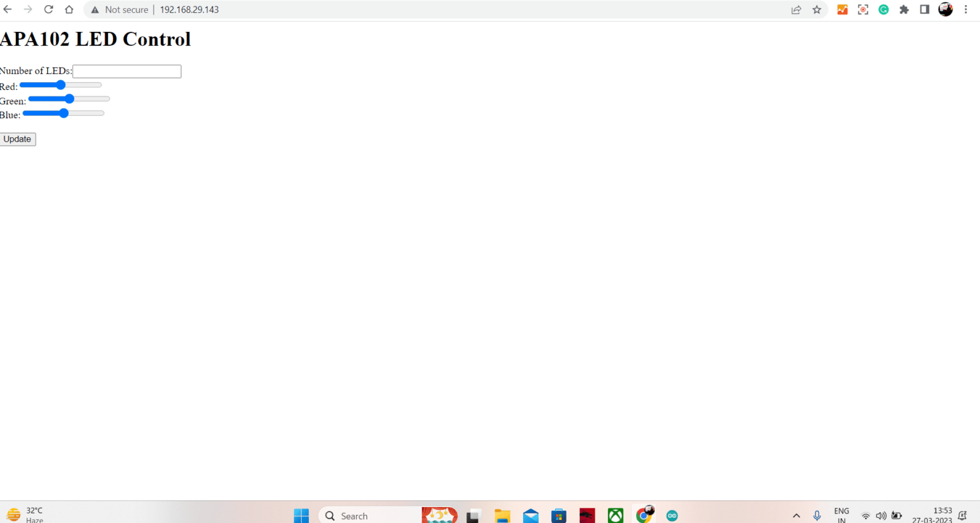Open the Google Analytics extension icon
Image resolution: width=980 pixels, height=523 pixels.
842,10
